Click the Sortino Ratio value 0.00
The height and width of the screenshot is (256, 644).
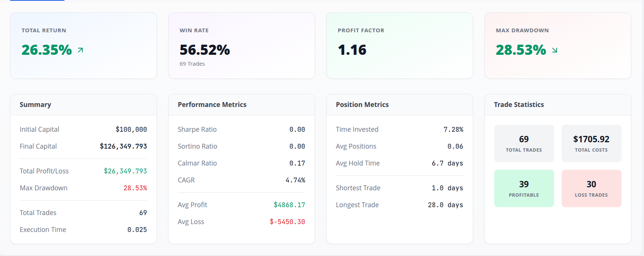pyautogui.click(x=297, y=146)
